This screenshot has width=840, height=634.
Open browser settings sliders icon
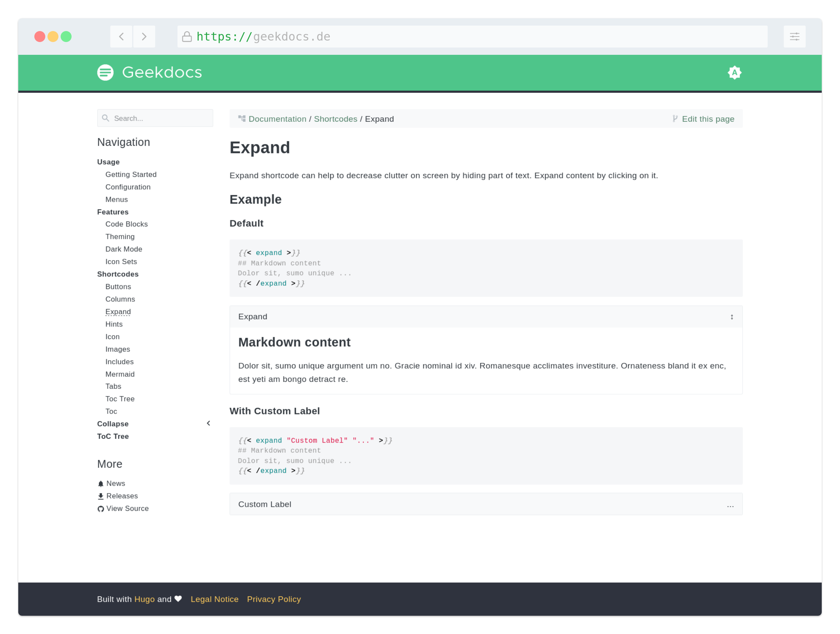click(794, 37)
